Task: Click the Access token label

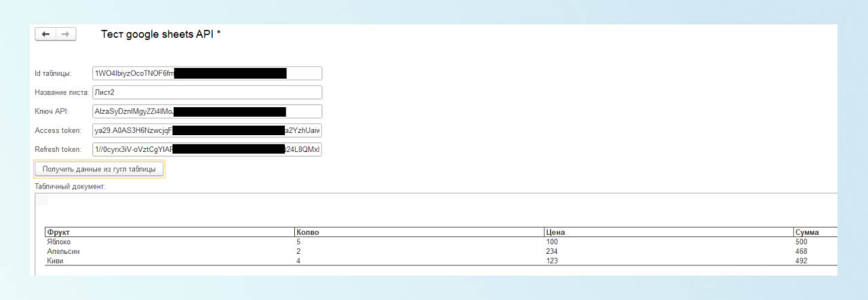Action: pyautogui.click(x=58, y=130)
